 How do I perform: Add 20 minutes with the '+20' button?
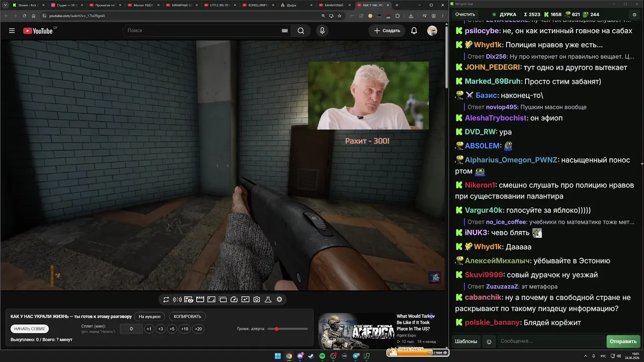(x=198, y=329)
